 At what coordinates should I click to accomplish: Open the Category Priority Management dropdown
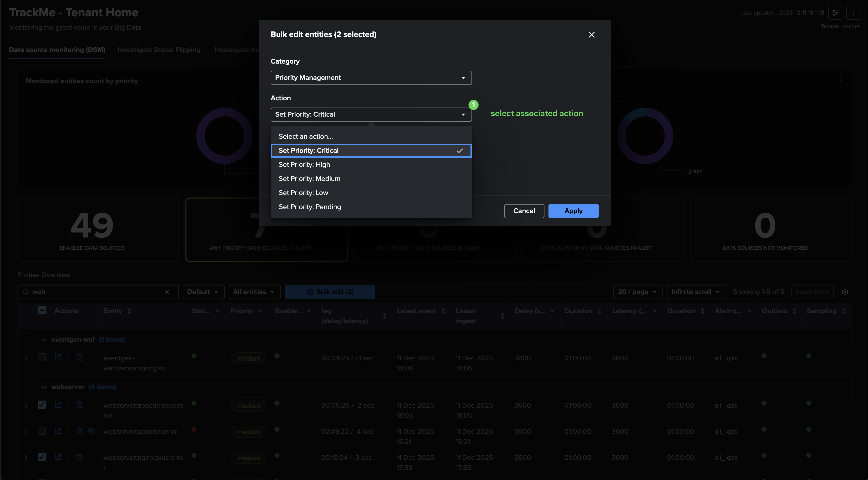371,78
